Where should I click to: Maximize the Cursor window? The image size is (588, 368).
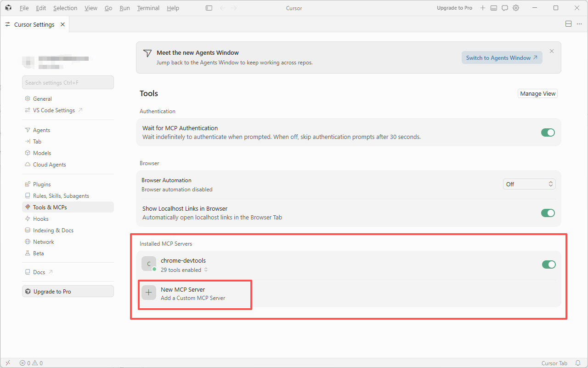[x=556, y=8]
